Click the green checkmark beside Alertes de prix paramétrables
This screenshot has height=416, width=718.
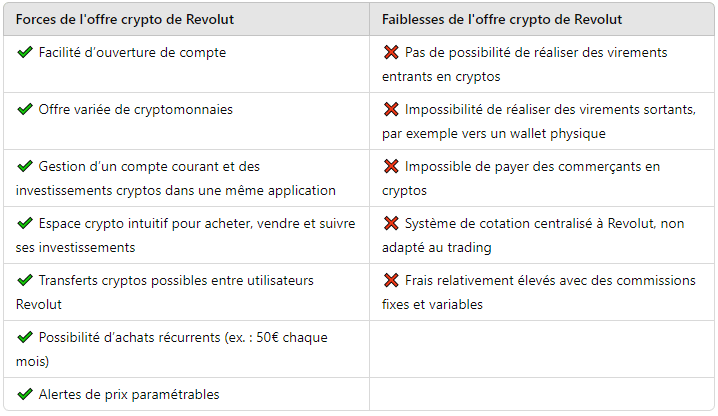25,394
